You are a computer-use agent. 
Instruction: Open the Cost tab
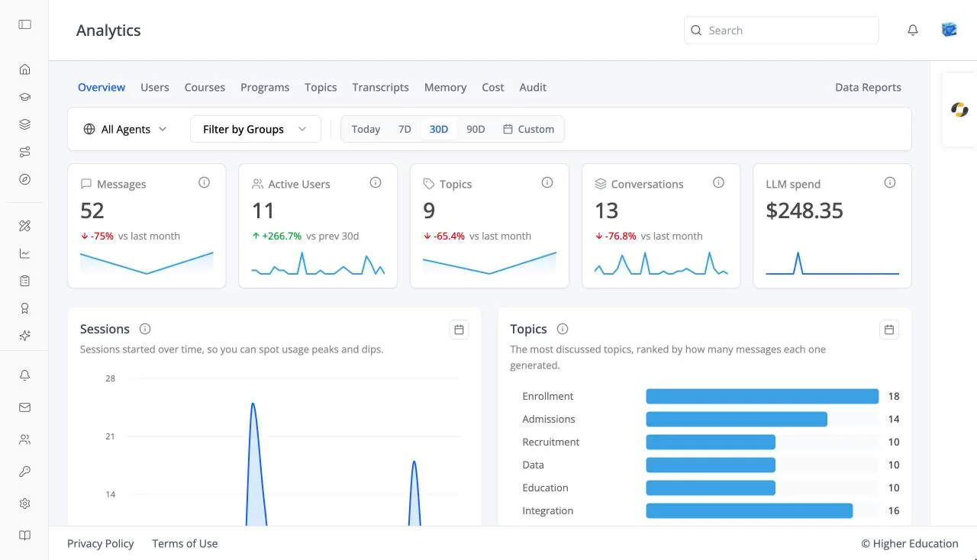point(493,87)
